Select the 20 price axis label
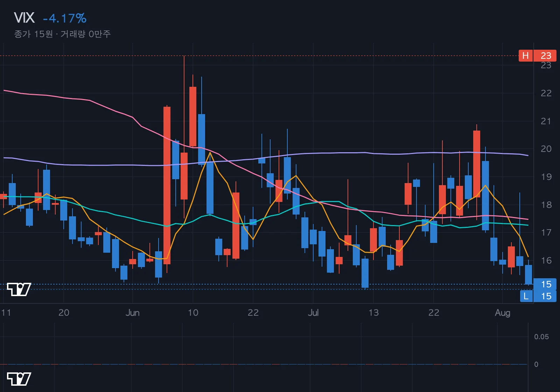 pos(546,149)
